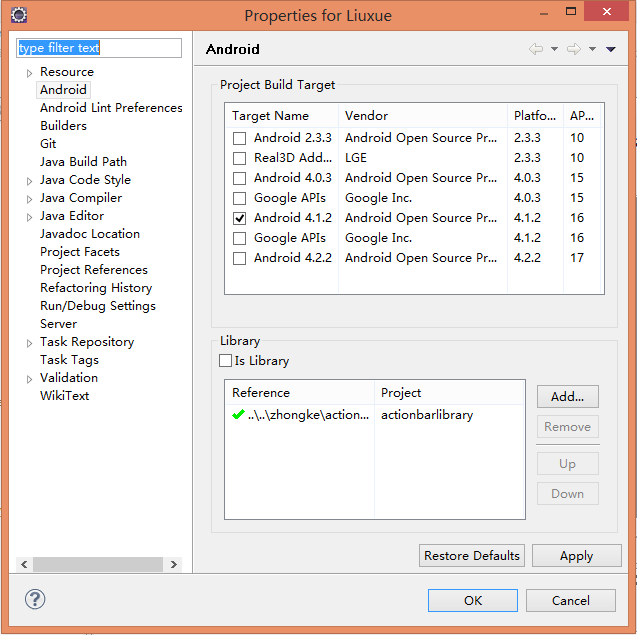The width and height of the screenshot is (637, 635).
Task: Click the forward navigation arrow icon
Action: tap(573, 49)
